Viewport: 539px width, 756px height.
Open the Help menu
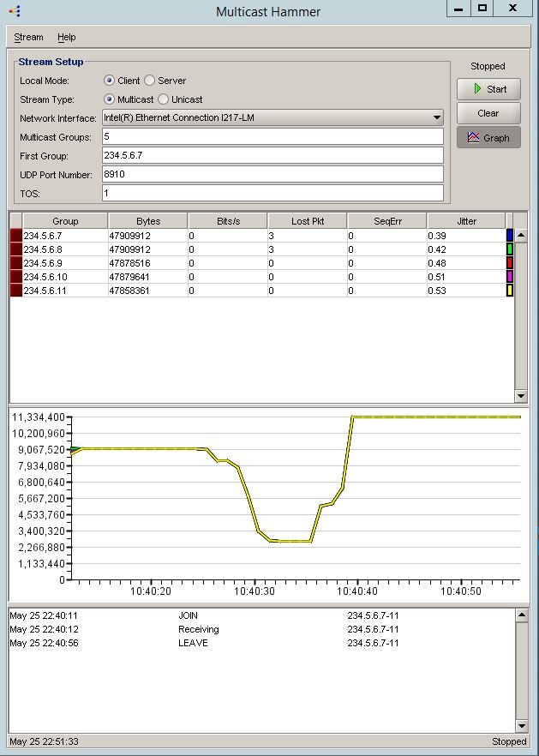(67, 38)
